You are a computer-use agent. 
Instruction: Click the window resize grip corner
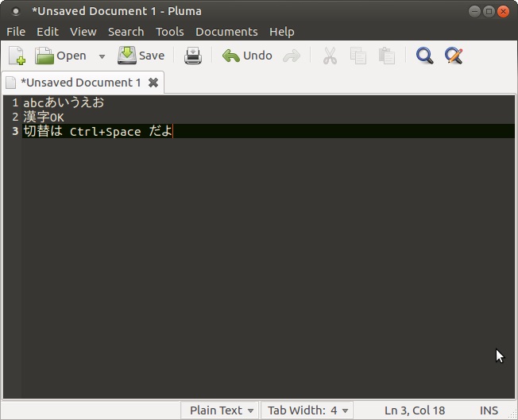coord(513,415)
